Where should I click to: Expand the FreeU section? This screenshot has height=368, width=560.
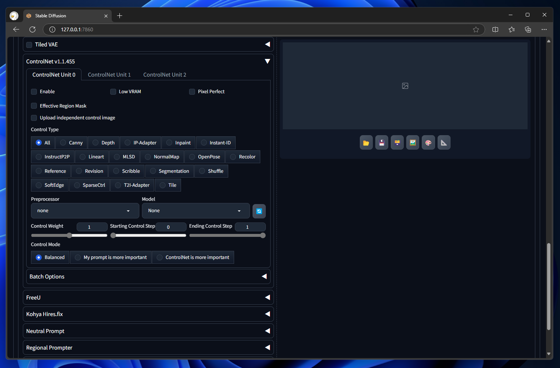(x=148, y=297)
